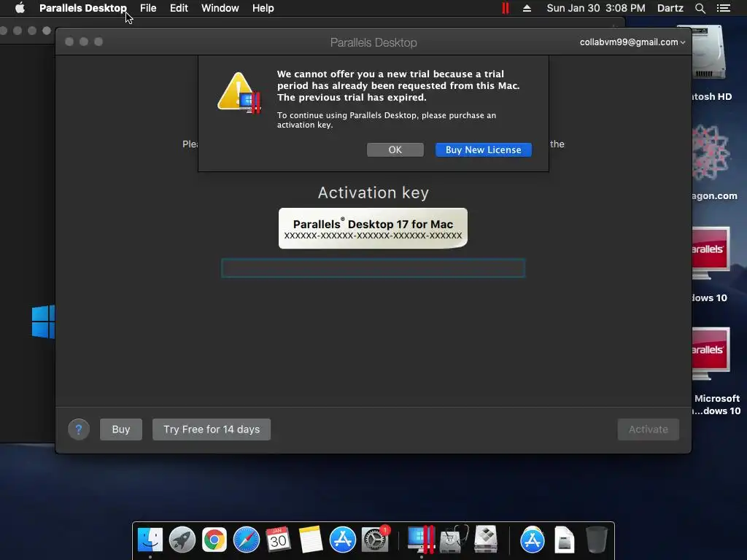
Task: Click Parallels red bars menu bar icon
Action: pyautogui.click(x=506, y=8)
